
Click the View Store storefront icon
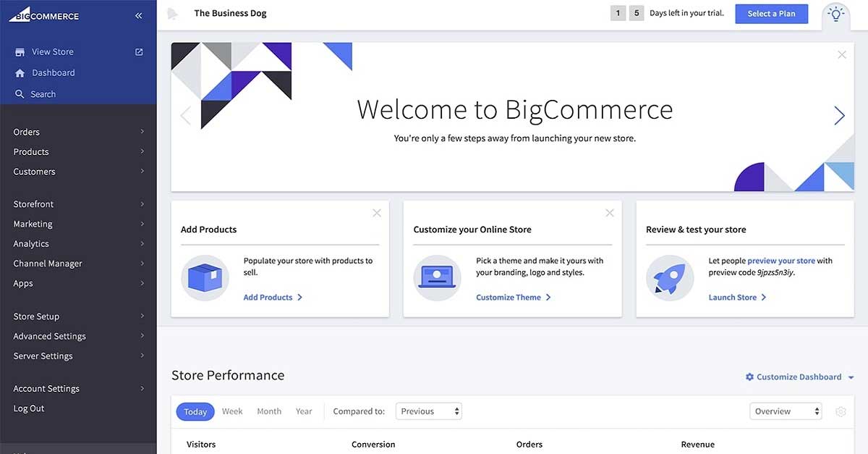(x=20, y=52)
